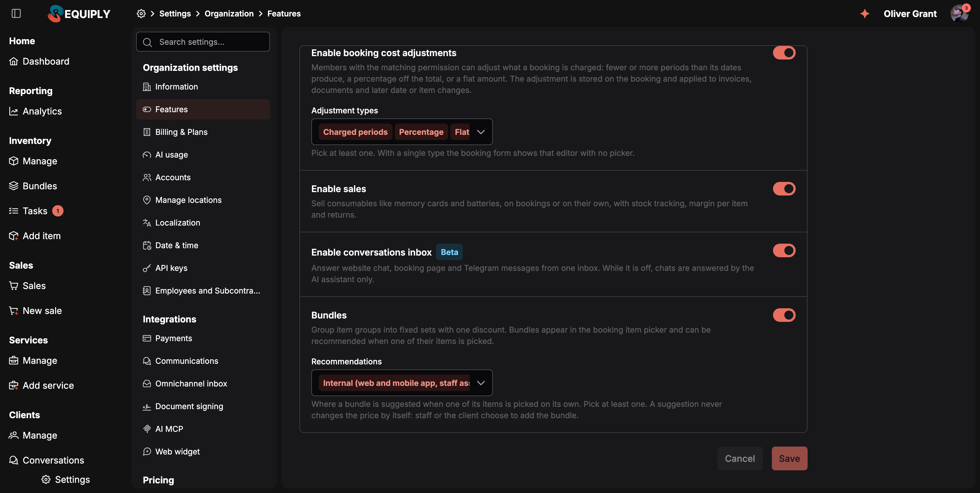The height and width of the screenshot is (493, 980).
Task: Click the Date & time calendar icon
Action: tap(147, 245)
